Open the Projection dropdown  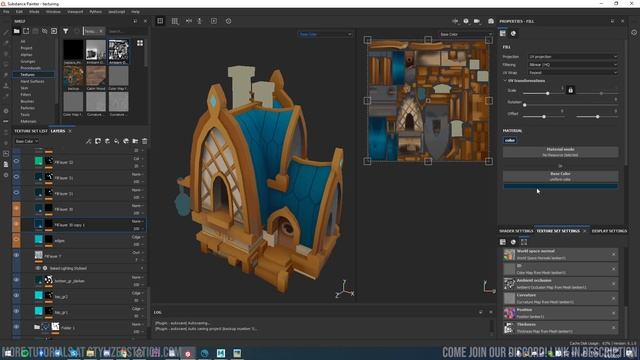[573, 57]
